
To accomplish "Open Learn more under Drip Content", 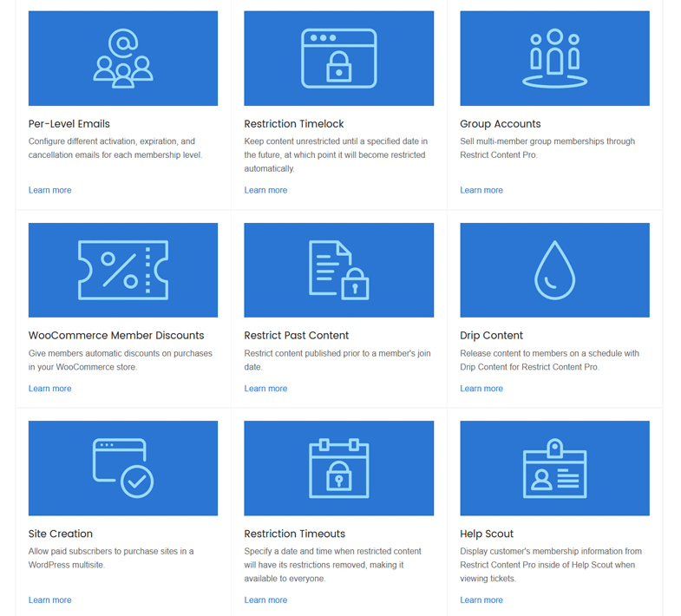I will 481,389.
